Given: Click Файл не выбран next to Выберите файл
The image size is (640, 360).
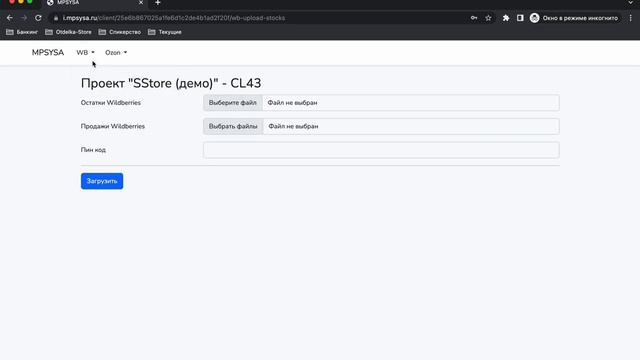Looking at the screenshot, I should point(292,103).
